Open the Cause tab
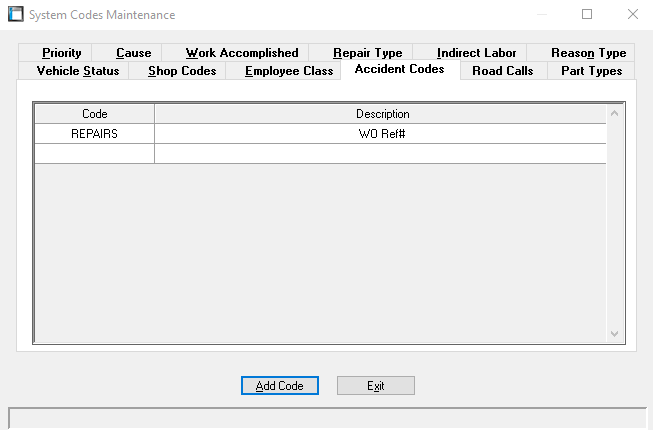The image size is (653, 430). click(133, 53)
